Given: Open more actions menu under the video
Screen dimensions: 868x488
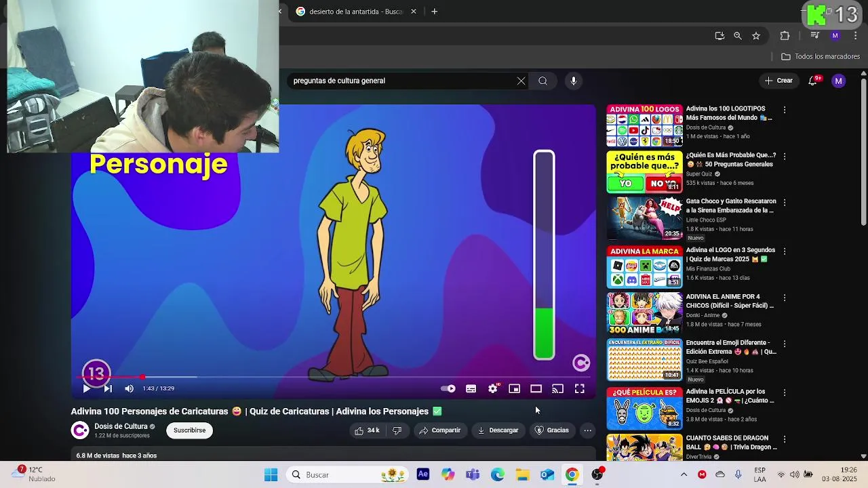Looking at the screenshot, I should (x=588, y=430).
